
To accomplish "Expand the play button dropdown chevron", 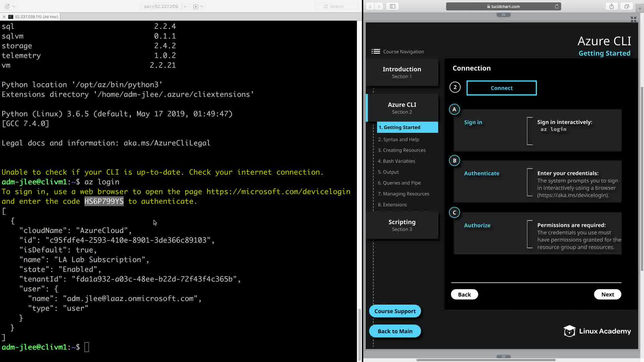I will pyautogui.click(x=202, y=6).
